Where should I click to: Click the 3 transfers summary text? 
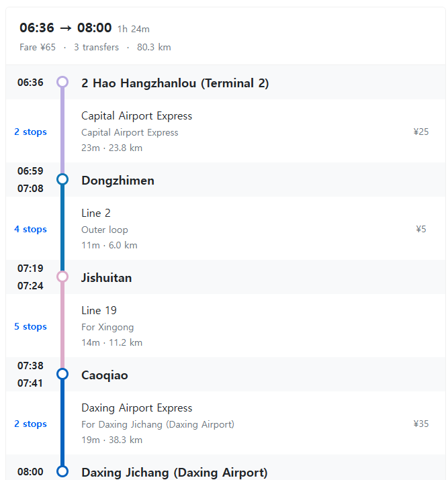[x=96, y=48]
